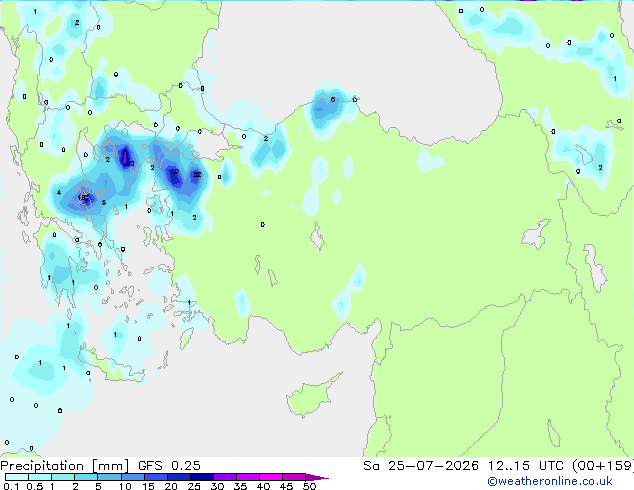The width and height of the screenshot is (634, 490).
Task: Click the 0.1 mm legend color swatch
Action: pos(17,477)
